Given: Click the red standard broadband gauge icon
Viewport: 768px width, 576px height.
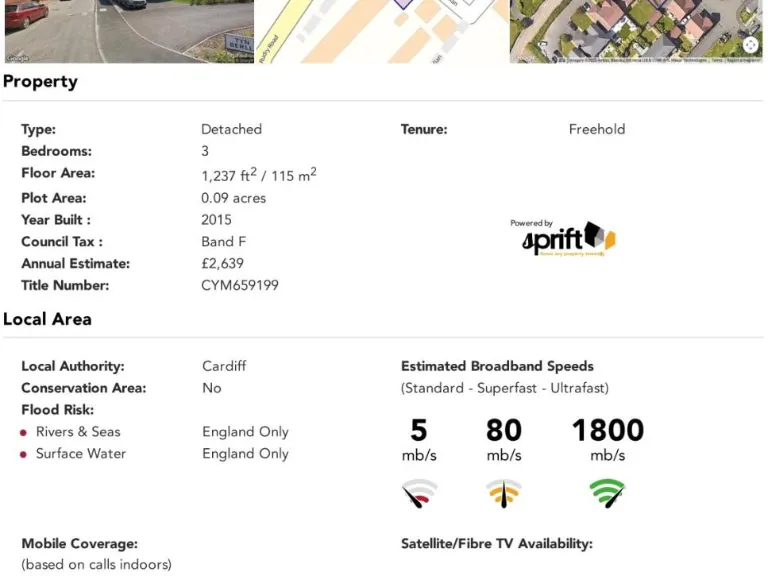Looking at the screenshot, I should pyautogui.click(x=419, y=493).
